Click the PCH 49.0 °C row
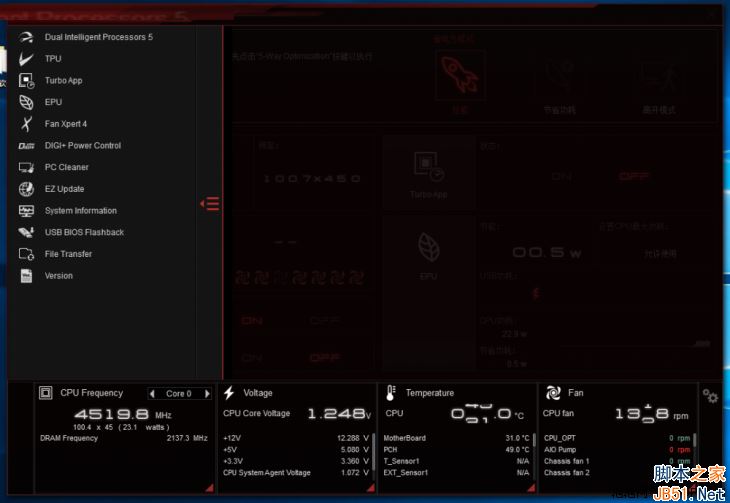Screen dimensions: 730x503 coord(457,450)
